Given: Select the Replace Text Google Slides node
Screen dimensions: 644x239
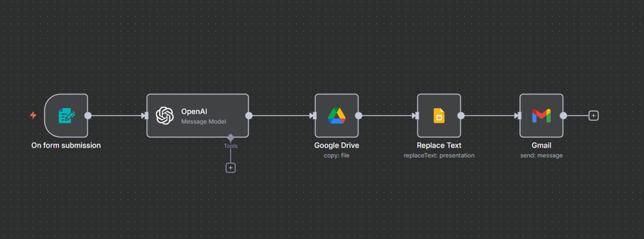Looking at the screenshot, I should point(439,116).
